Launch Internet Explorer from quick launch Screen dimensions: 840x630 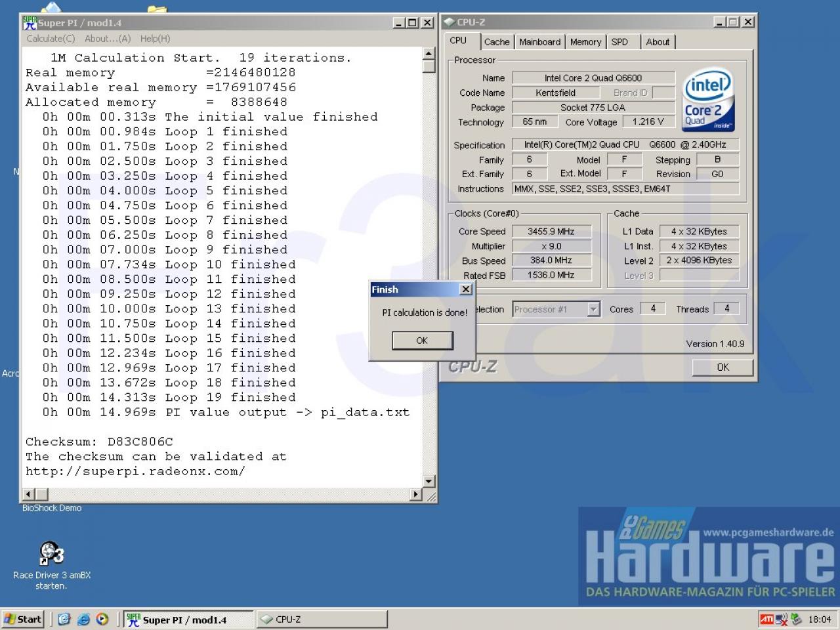[x=83, y=619]
